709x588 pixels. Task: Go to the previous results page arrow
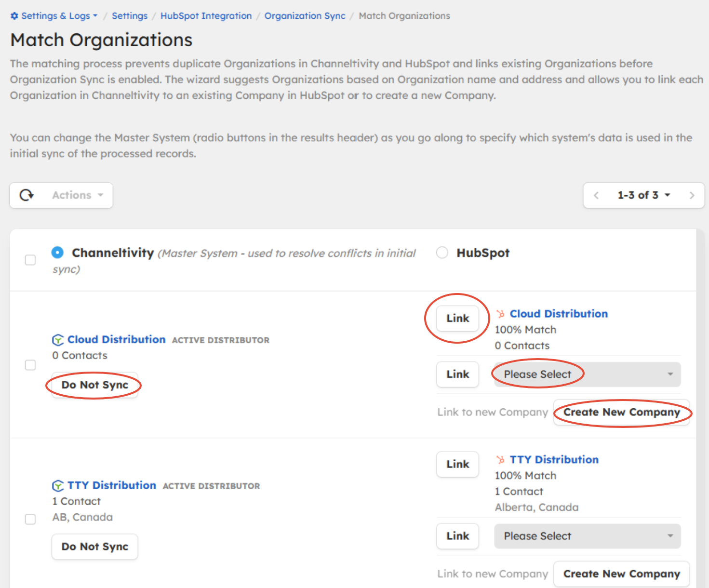point(597,195)
